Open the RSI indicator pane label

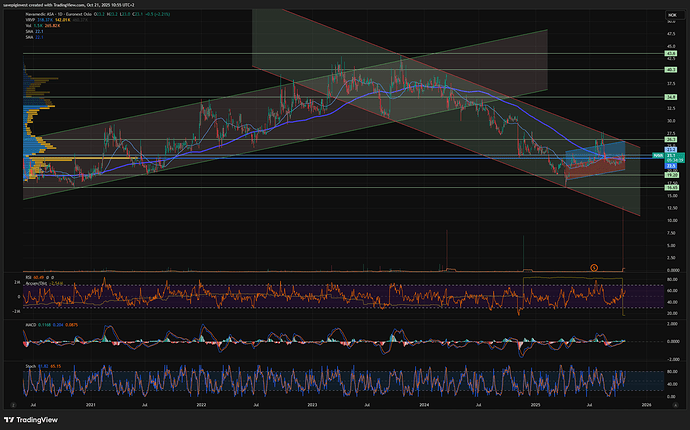[x=26, y=276]
